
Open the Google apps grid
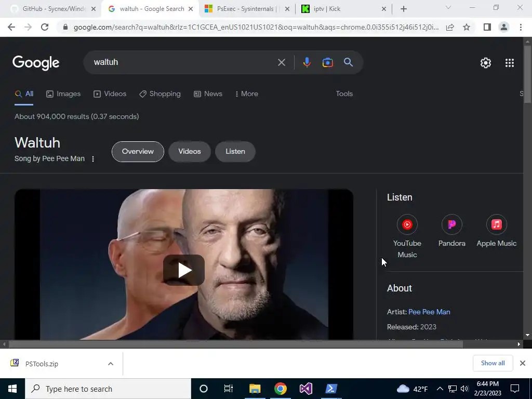pos(510,63)
